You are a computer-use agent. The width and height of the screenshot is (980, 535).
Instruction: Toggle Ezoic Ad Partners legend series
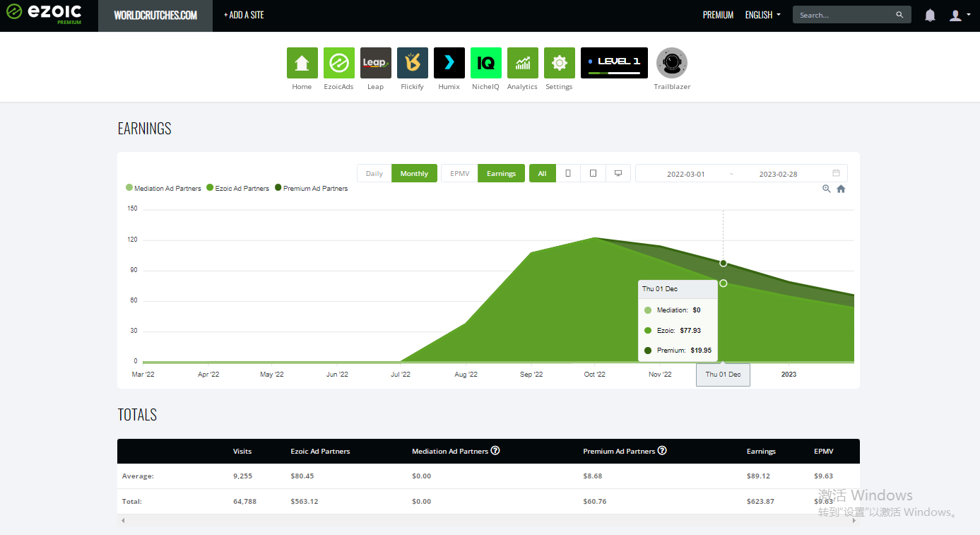pos(237,188)
